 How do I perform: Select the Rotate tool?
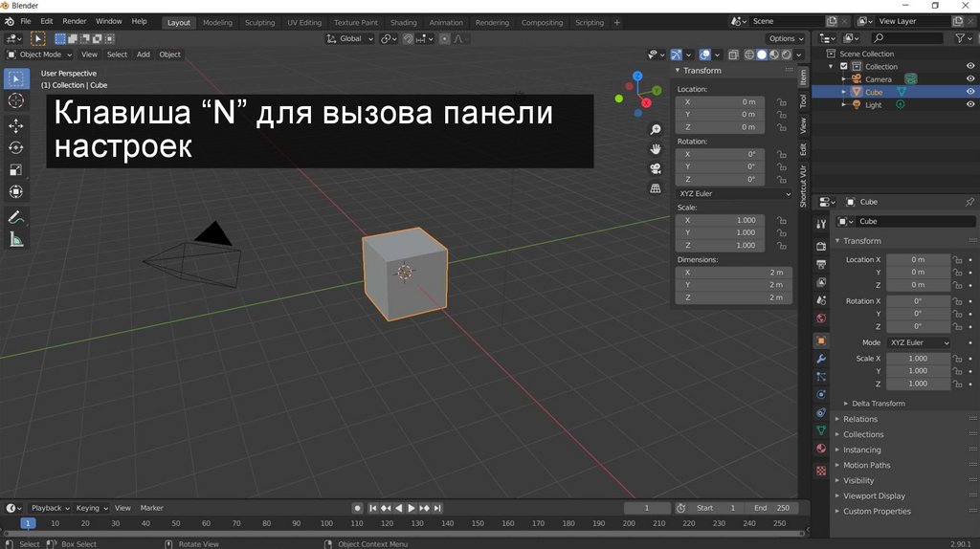[x=16, y=148]
